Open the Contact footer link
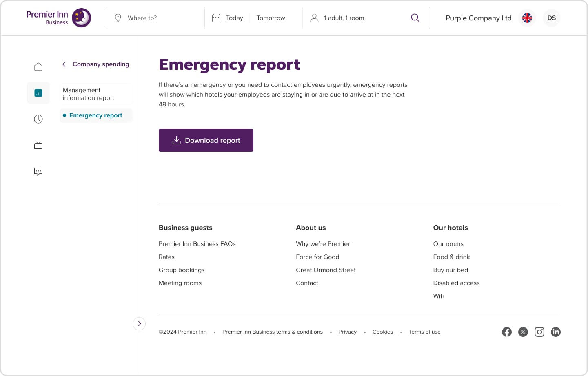This screenshot has height=376, width=588. [x=307, y=283]
